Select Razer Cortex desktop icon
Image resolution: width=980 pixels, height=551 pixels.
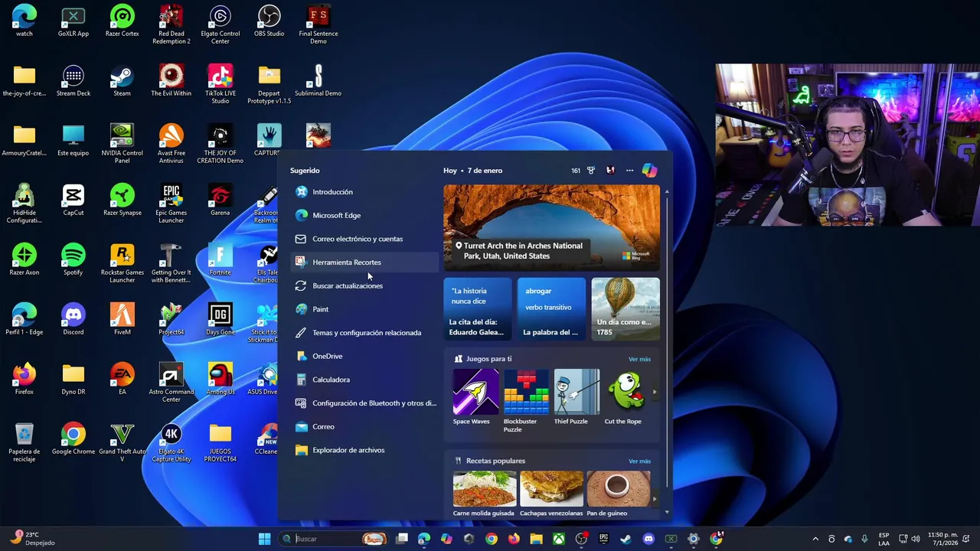click(x=122, y=21)
